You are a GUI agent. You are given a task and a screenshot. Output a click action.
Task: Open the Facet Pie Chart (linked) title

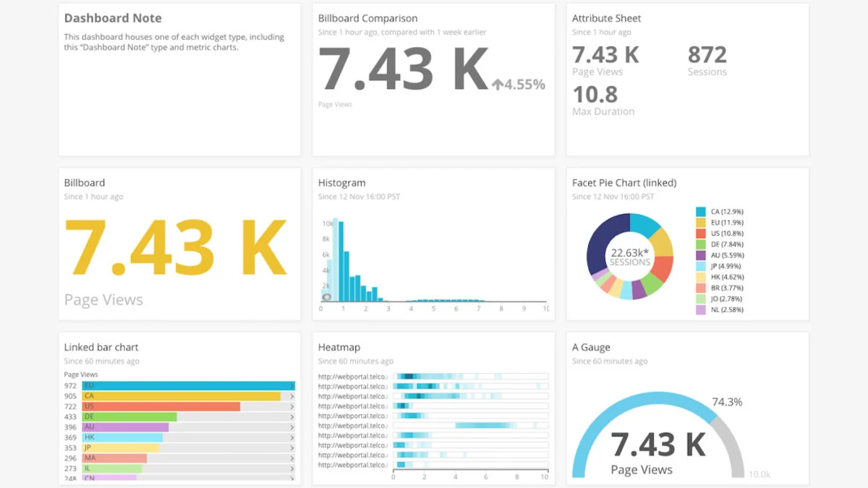[624, 184]
